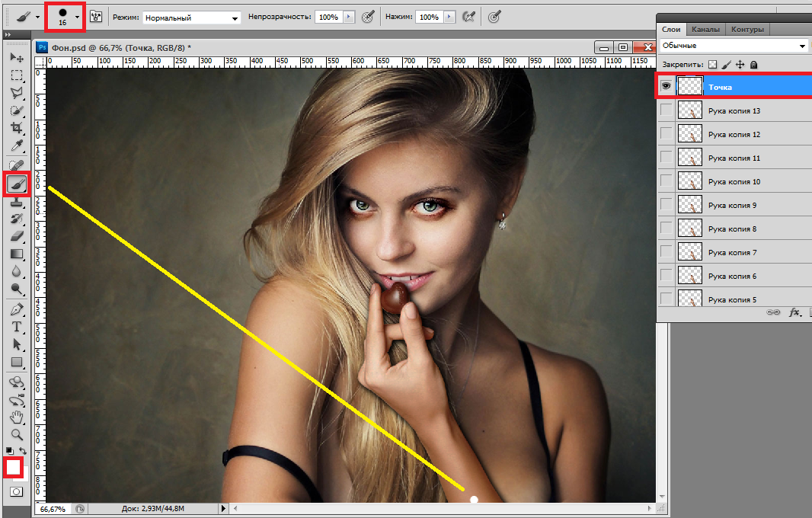The image size is (812, 518).
Task: Choose the Eyedropper tool
Action: [x=16, y=145]
